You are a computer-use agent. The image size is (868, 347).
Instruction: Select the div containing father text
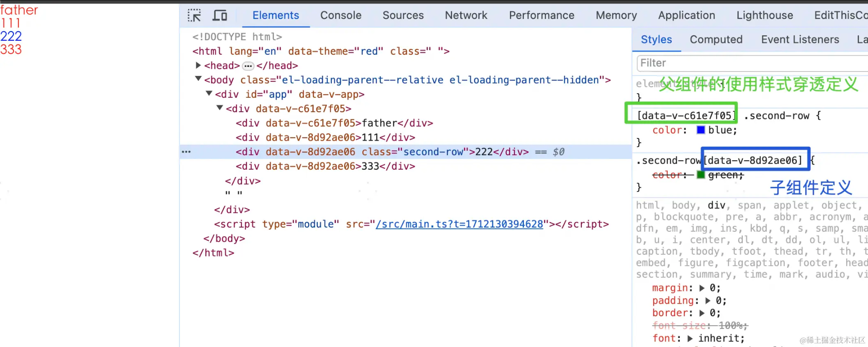334,123
